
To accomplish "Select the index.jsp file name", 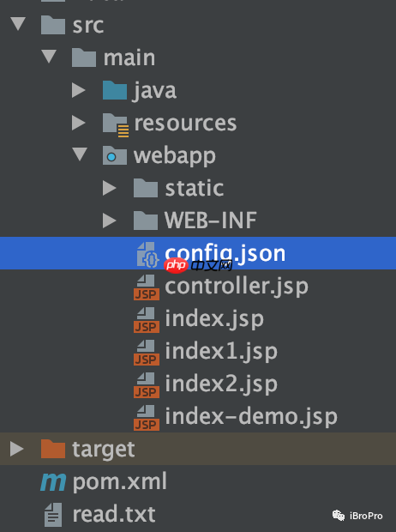I will (x=214, y=319).
